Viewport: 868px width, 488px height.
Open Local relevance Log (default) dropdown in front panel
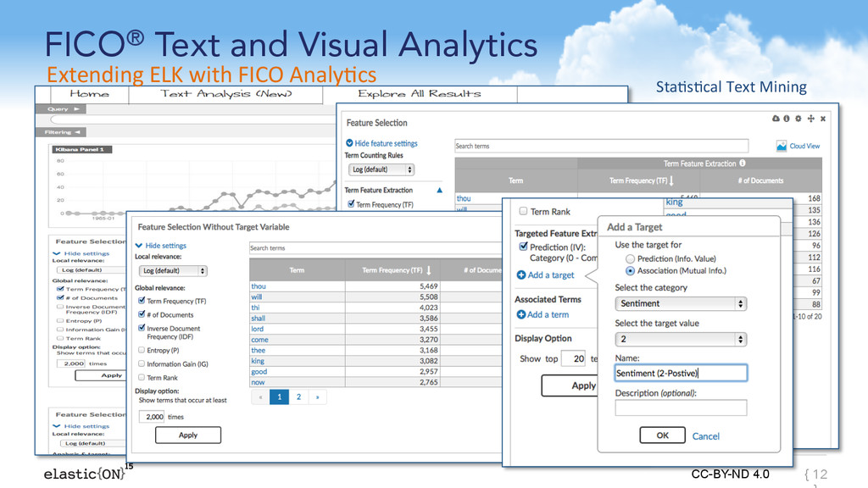point(173,270)
